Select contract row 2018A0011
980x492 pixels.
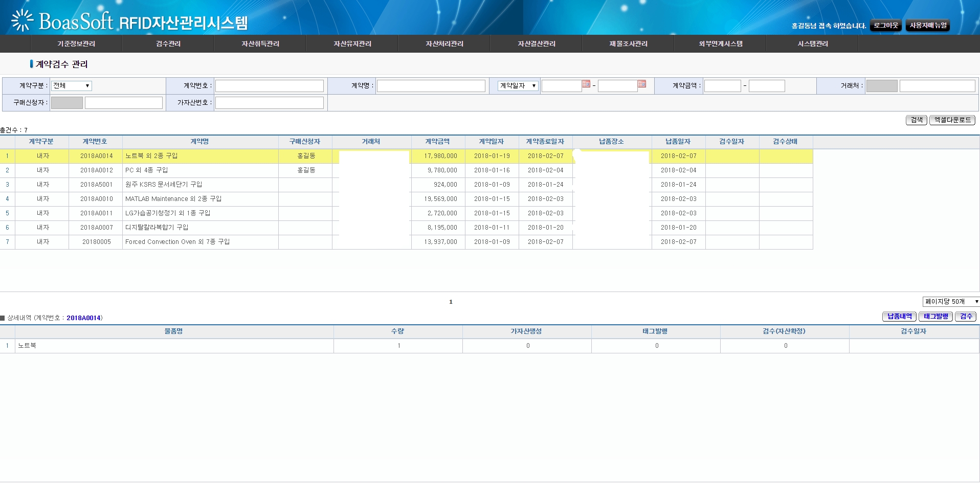click(407, 213)
